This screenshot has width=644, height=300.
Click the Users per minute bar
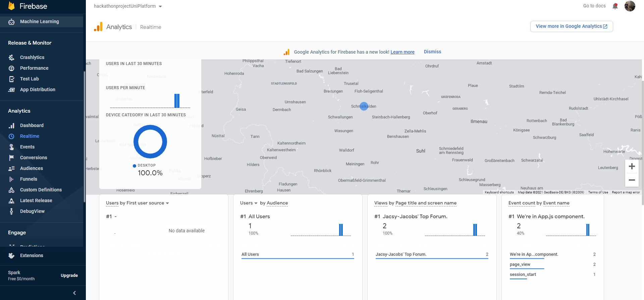coord(177,101)
